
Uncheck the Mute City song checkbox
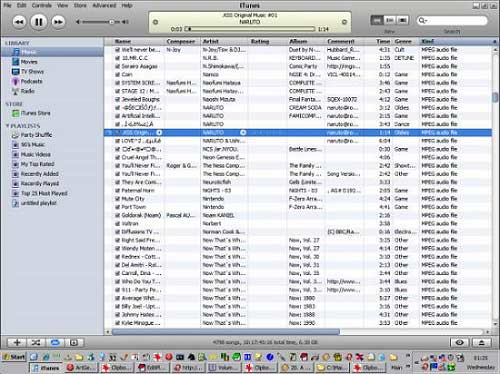click(x=117, y=199)
